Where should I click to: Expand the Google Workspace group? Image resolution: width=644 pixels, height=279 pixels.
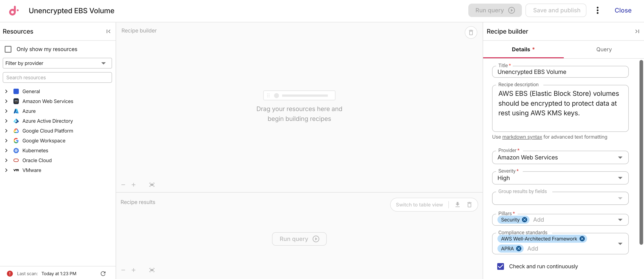(x=6, y=141)
